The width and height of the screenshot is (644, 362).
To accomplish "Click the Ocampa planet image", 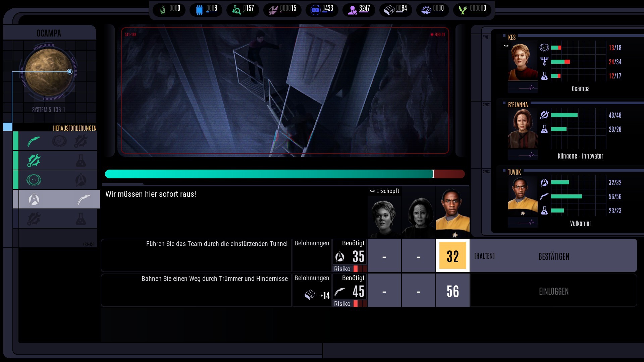I will (49, 72).
